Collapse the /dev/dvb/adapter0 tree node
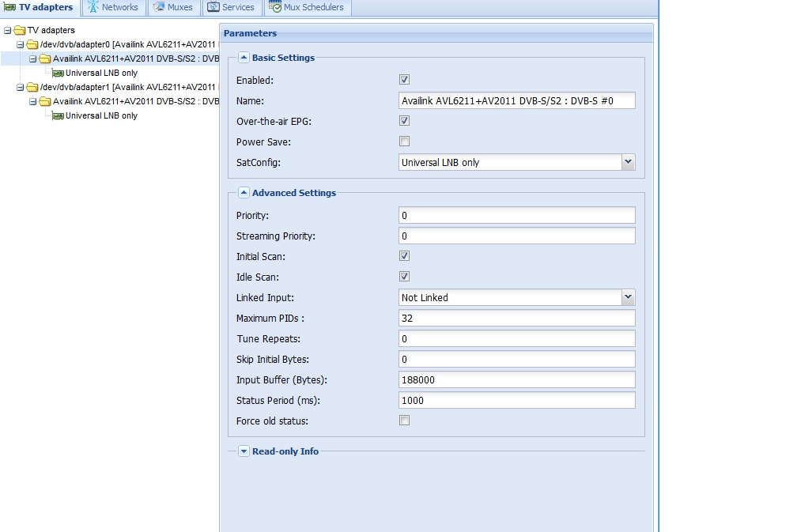Viewport: 797px width, 532px height. (21, 45)
